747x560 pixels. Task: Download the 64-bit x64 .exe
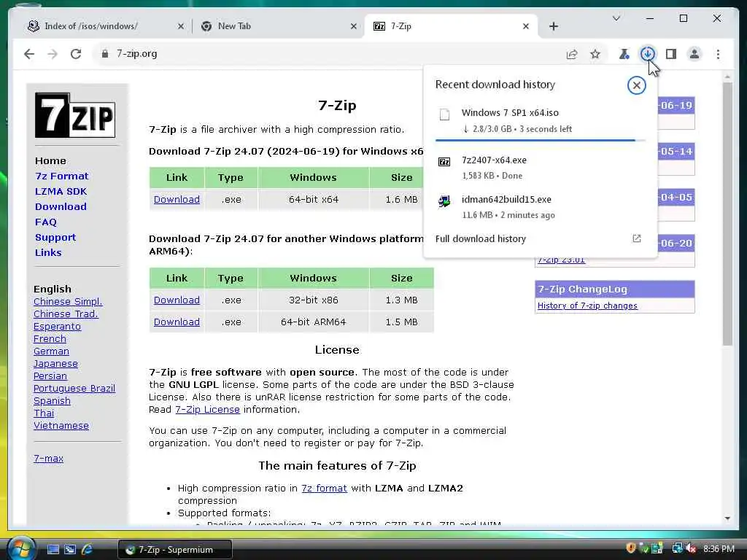click(x=177, y=200)
